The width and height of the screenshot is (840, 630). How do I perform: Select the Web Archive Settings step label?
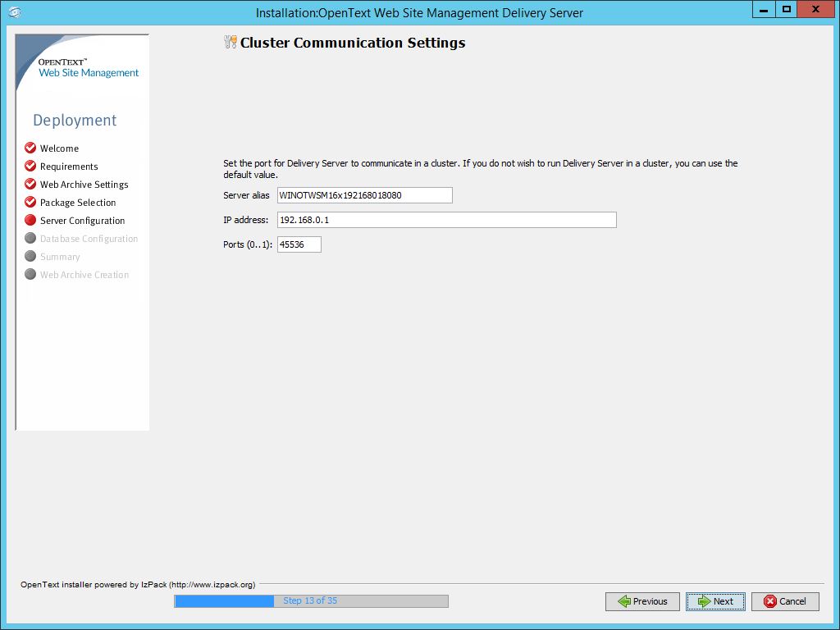click(x=84, y=185)
